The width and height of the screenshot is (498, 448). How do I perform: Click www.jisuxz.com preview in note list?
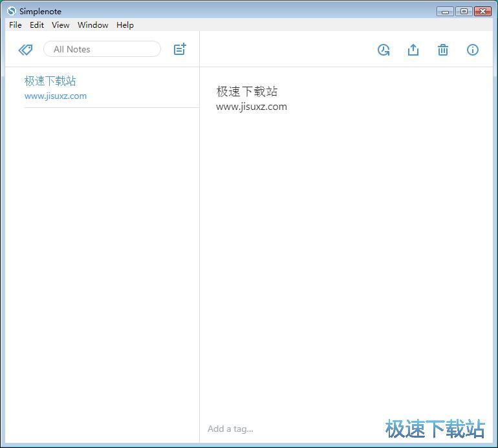56,96
